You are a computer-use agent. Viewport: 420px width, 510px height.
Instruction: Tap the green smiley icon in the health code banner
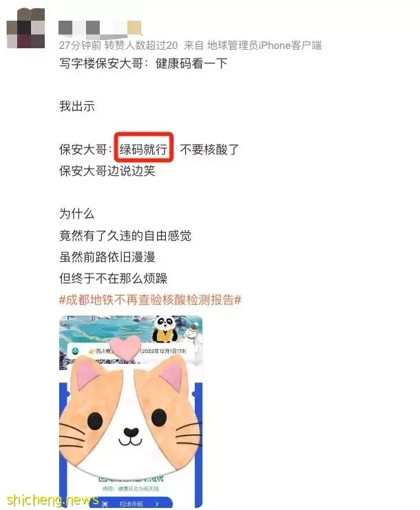[75, 351]
